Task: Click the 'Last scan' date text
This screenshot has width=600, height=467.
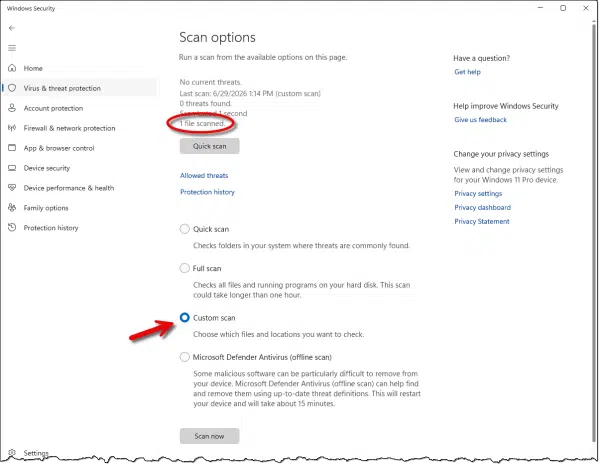Action: tap(250, 93)
